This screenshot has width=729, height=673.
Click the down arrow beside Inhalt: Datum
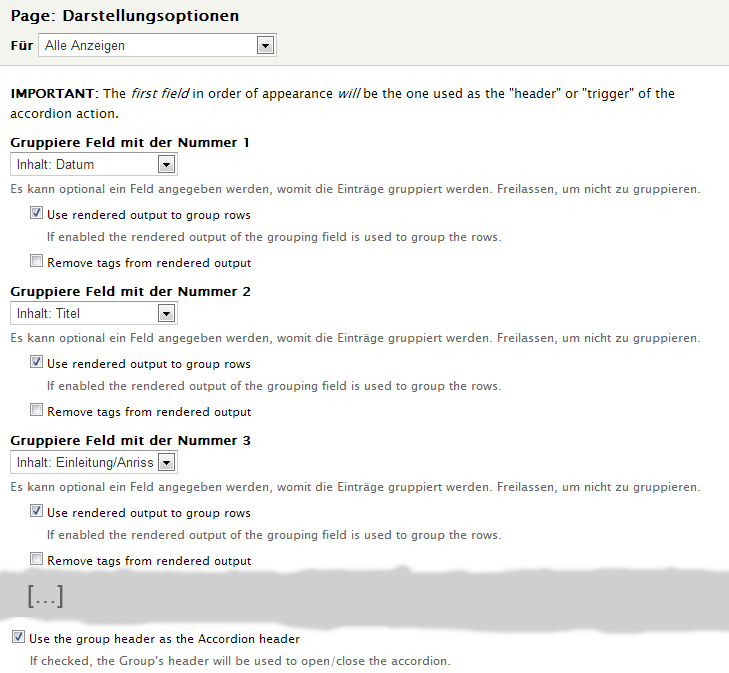(167, 165)
